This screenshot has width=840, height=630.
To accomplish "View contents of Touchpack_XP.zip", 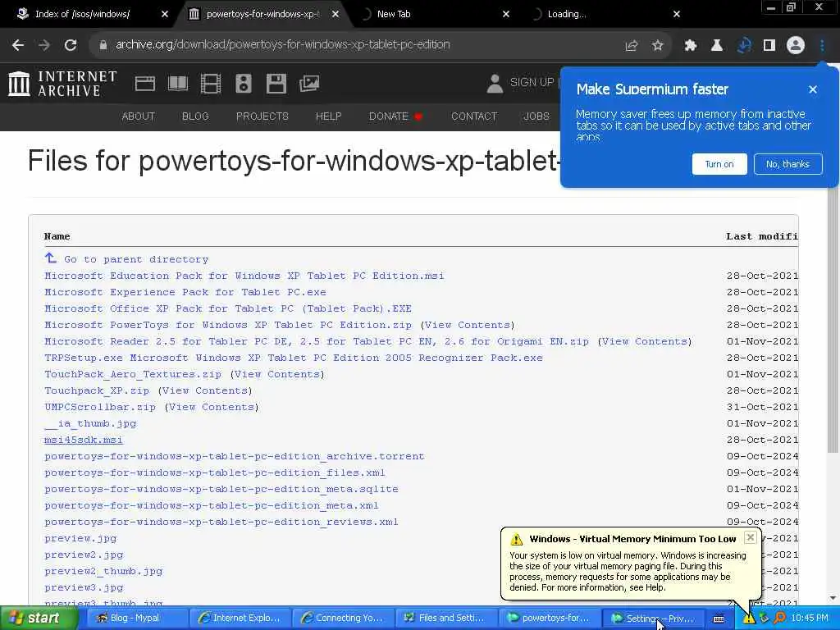I will [206, 391].
